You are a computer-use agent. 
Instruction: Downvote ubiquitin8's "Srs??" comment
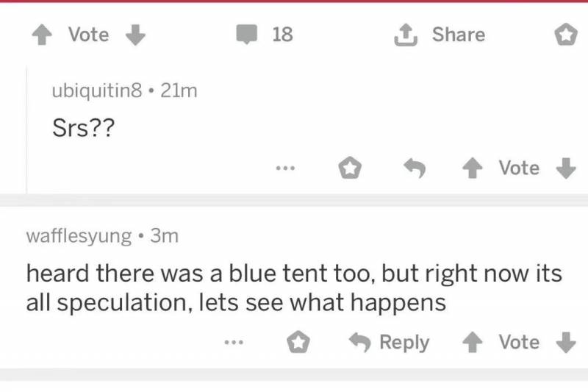pos(564,168)
